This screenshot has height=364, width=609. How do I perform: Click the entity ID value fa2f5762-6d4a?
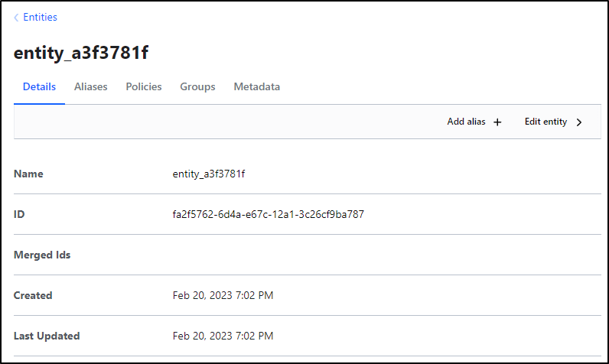pos(269,214)
